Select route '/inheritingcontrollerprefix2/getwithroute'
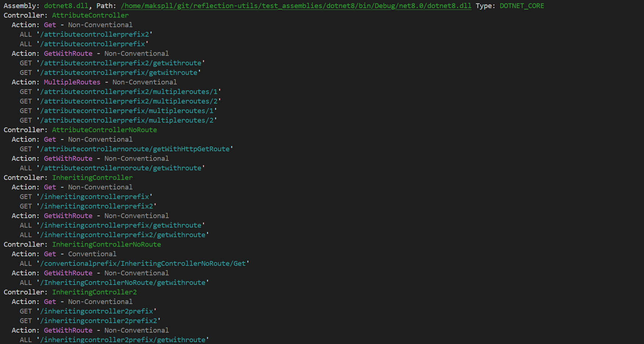 pyautogui.click(x=123, y=235)
